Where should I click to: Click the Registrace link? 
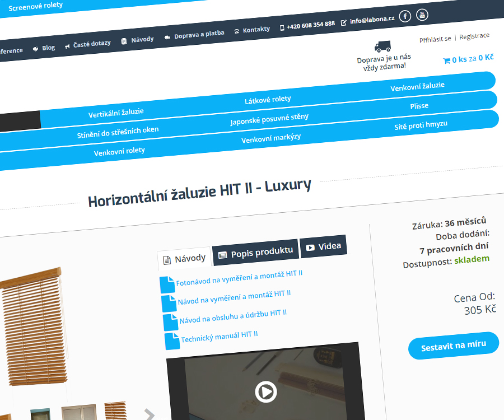tap(474, 36)
